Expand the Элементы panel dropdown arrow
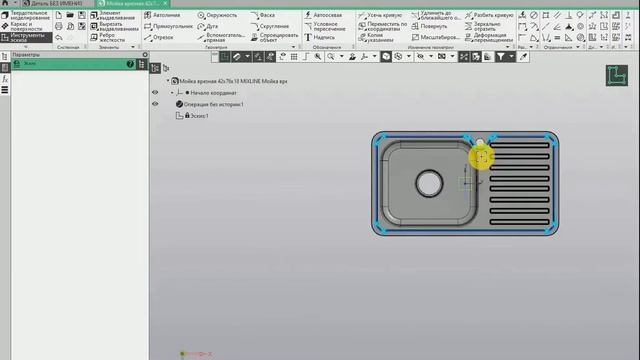The width and height of the screenshot is (640, 360). point(133,47)
